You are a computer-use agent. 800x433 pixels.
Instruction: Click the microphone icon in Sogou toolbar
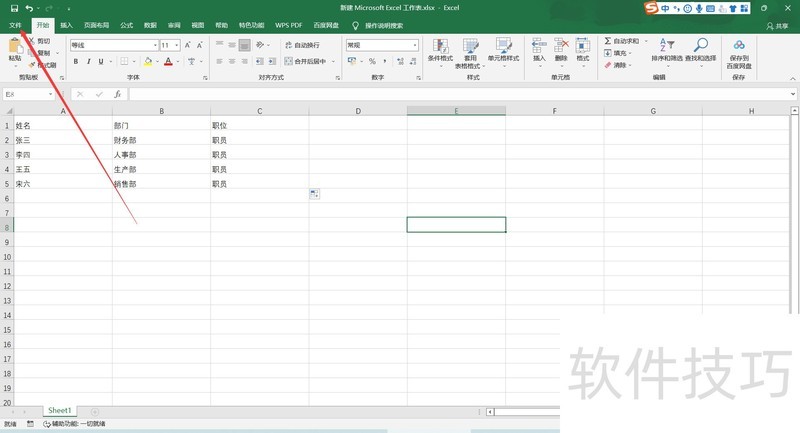pyautogui.click(x=699, y=8)
